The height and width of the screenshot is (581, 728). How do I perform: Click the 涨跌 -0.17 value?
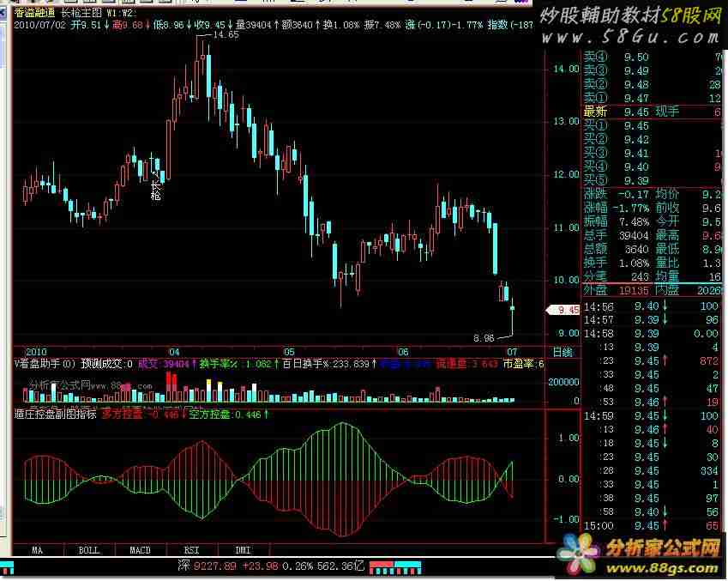(x=633, y=194)
